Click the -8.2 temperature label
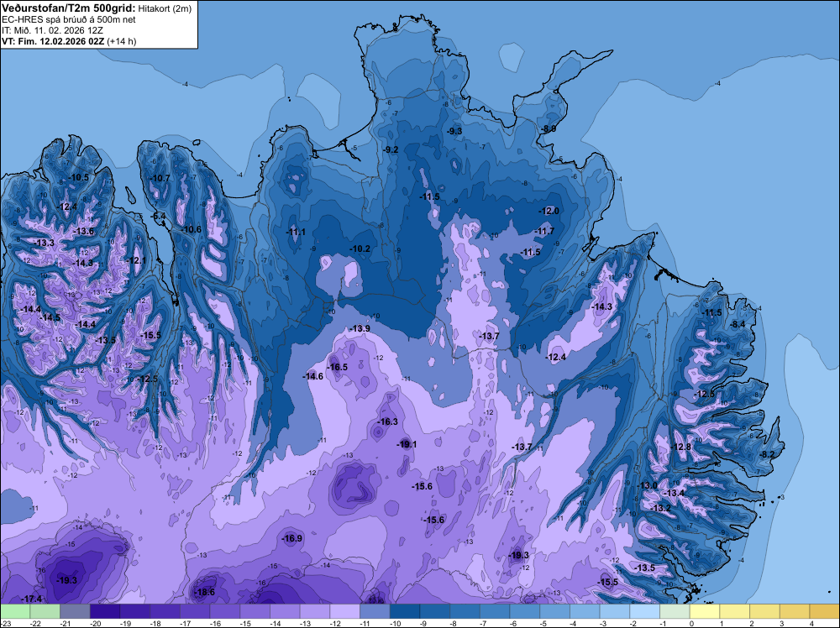The height and width of the screenshot is (628, 840). point(768,454)
